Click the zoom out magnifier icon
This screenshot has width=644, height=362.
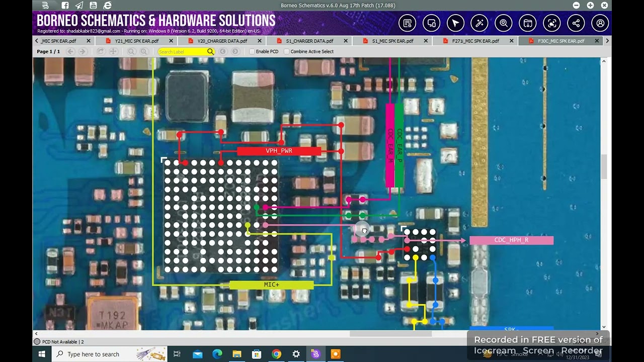pos(131,51)
